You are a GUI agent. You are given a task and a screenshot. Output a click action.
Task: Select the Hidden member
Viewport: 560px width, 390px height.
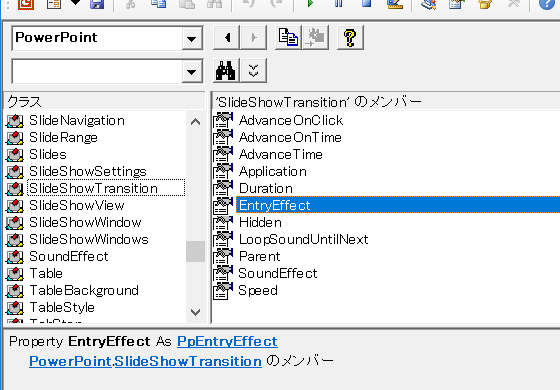[x=260, y=222]
